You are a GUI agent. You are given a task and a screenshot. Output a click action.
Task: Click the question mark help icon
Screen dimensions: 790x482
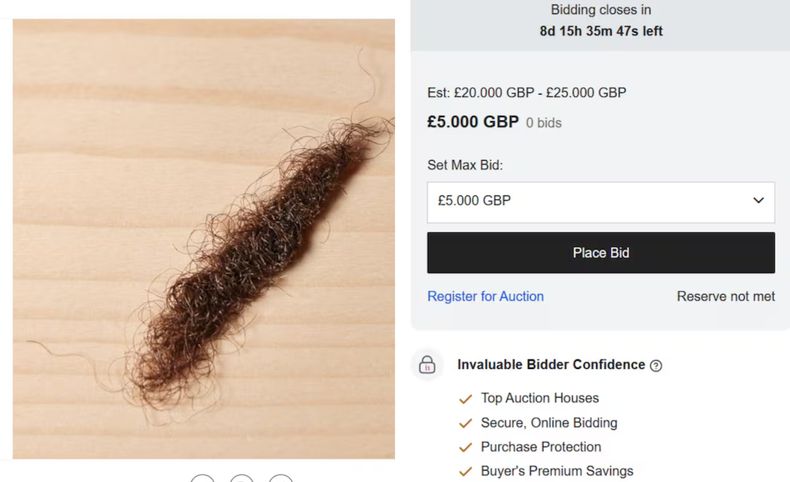point(656,366)
